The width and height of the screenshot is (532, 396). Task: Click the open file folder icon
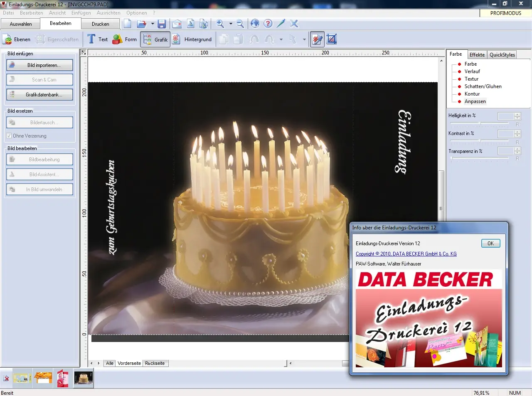(x=142, y=24)
